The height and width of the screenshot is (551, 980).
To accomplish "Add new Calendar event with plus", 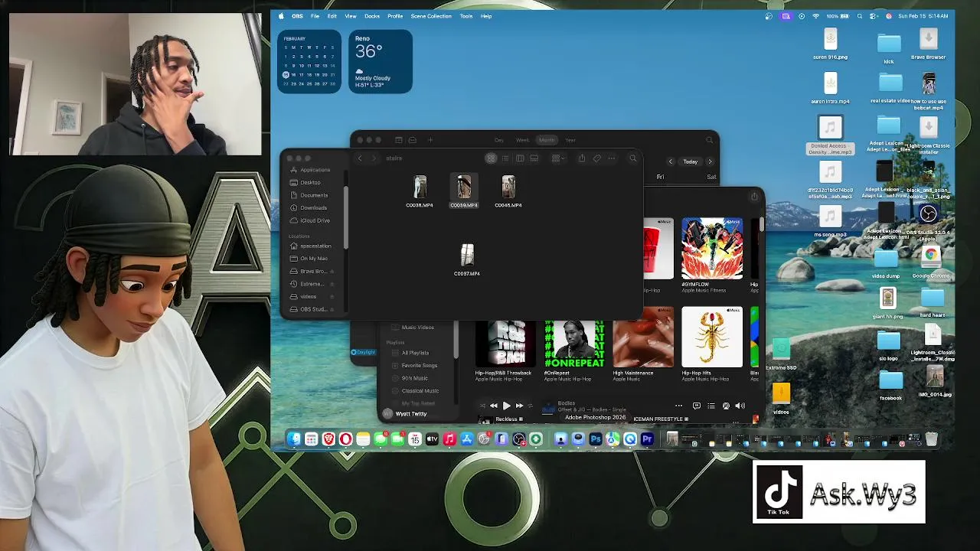I will coord(430,140).
